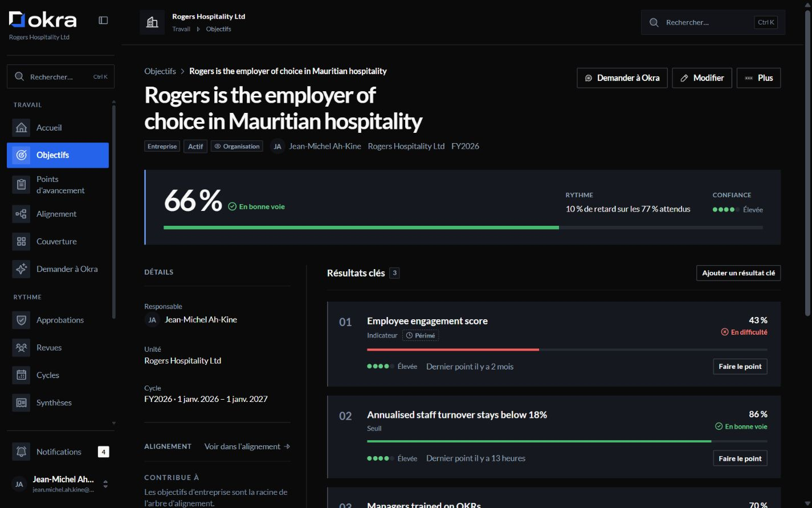
Task: Open the Cycles calendar icon
Action: (21, 375)
